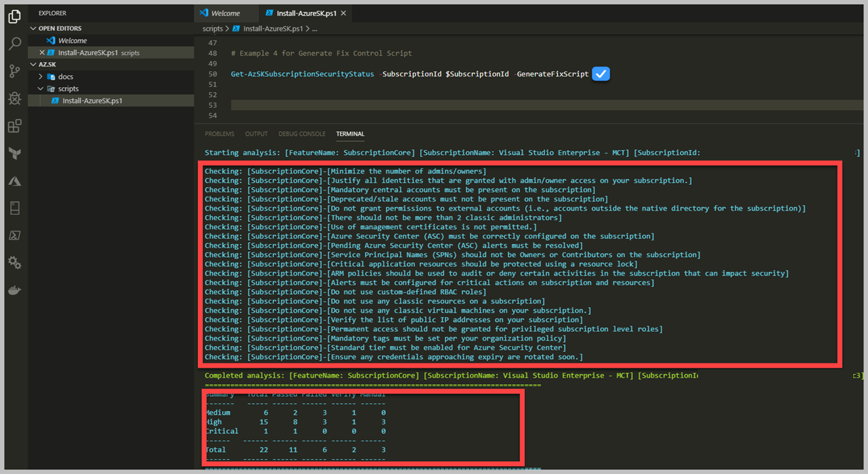
Task: Select the Install-AzureSK.ps1 editor tab
Action: click(305, 13)
